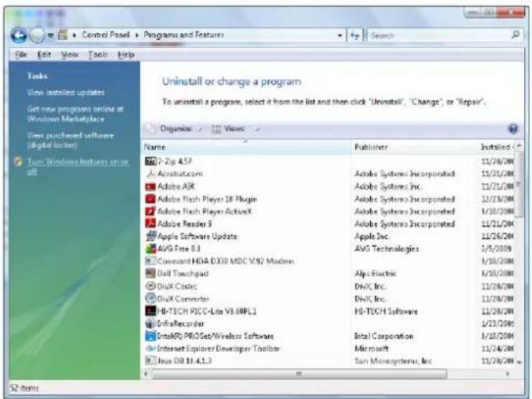Select the InfraRecorder program name
This screenshot has height=399, width=532.
[x=180, y=323]
